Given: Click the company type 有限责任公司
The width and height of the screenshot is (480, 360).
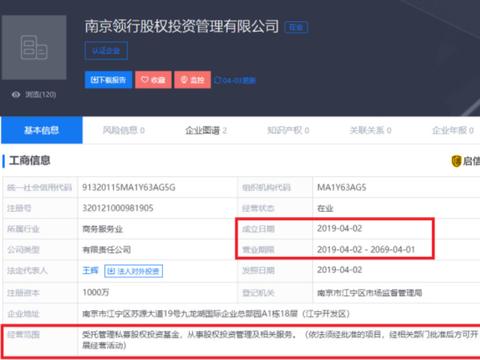Looking at the screenshot, I should click(107, 250).
